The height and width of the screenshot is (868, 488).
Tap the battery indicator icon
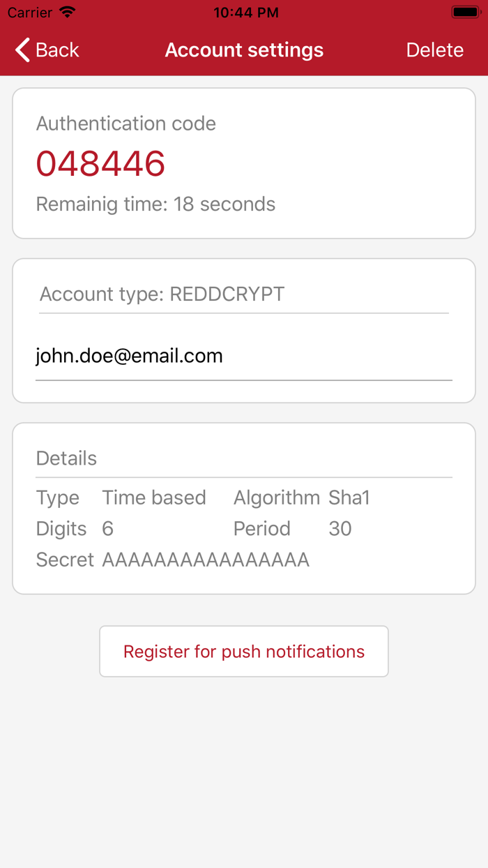point(466,11)
